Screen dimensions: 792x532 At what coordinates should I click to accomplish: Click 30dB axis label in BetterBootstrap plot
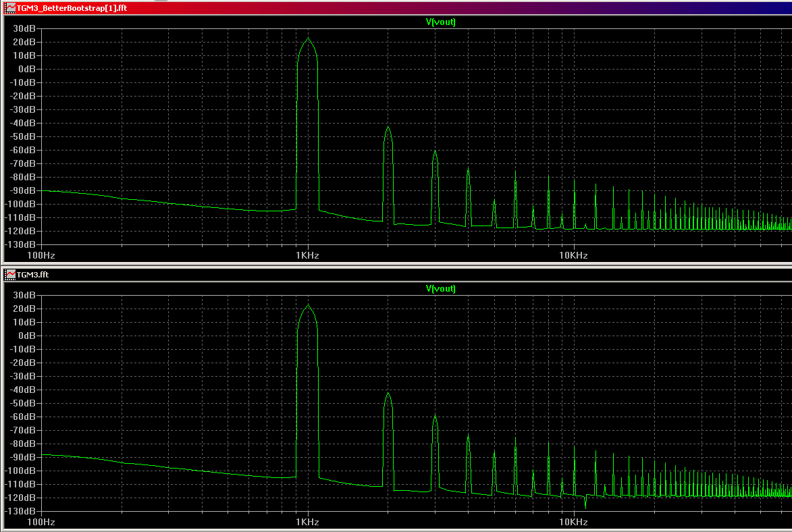[24, 29]
